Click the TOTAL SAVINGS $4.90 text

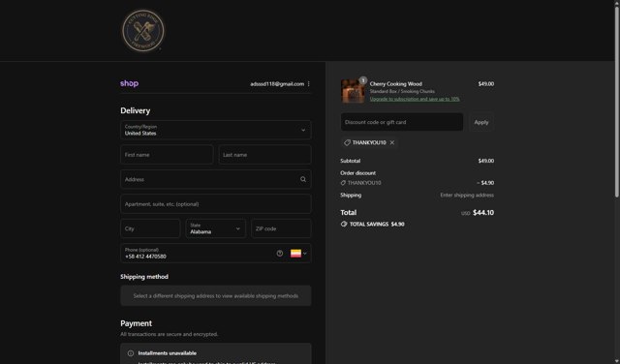coord(377,224)
